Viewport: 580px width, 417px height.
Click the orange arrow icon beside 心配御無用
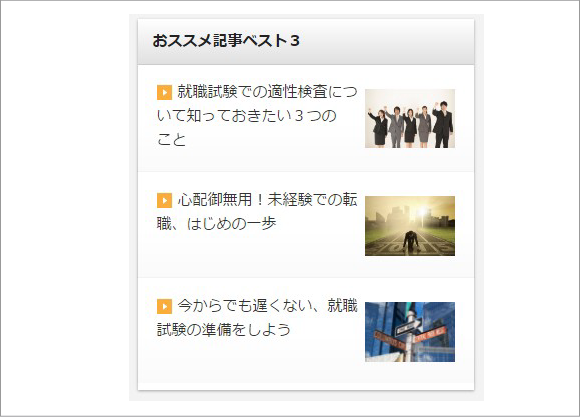[x=164, y=200]
